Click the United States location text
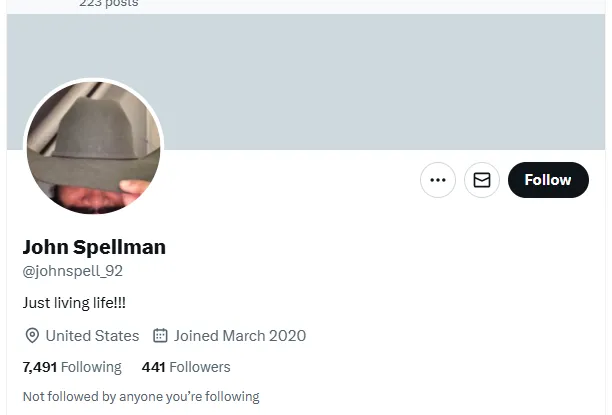This screenshot has height=415, width=612. click(92, 336)
